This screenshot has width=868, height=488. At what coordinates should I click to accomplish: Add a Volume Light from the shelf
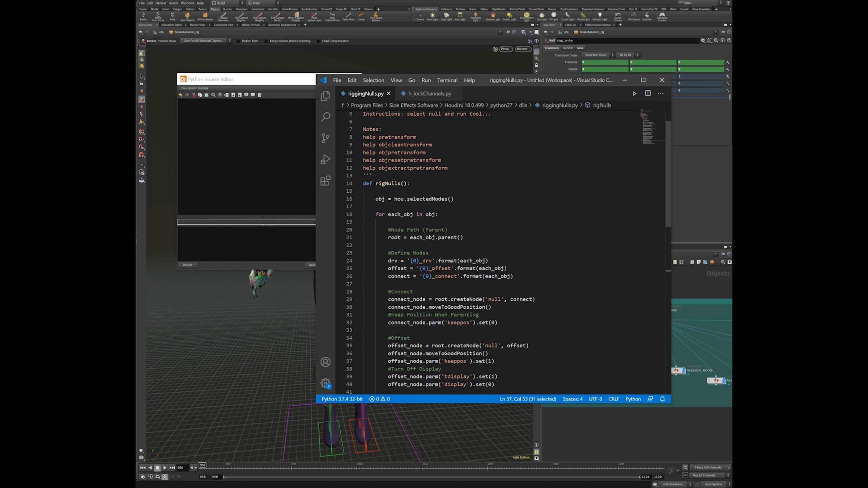click(x=493, y=17)
